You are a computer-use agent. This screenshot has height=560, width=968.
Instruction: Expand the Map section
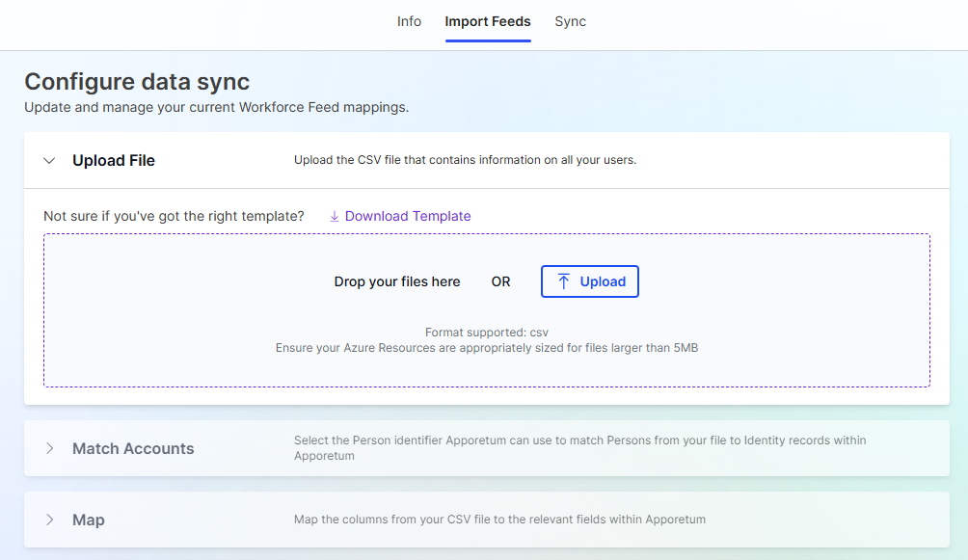pyautogui.click(x=49, y=520)
